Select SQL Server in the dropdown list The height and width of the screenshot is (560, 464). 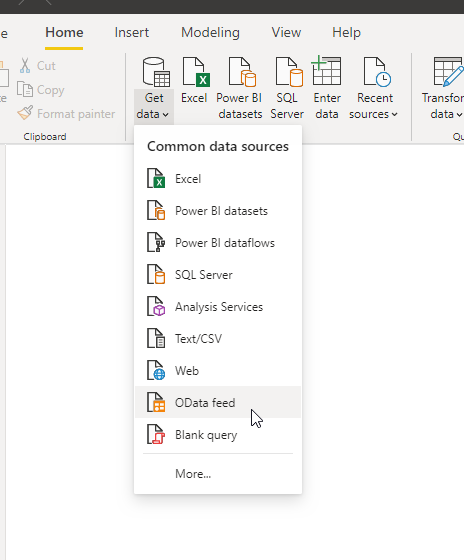[218, 275]
